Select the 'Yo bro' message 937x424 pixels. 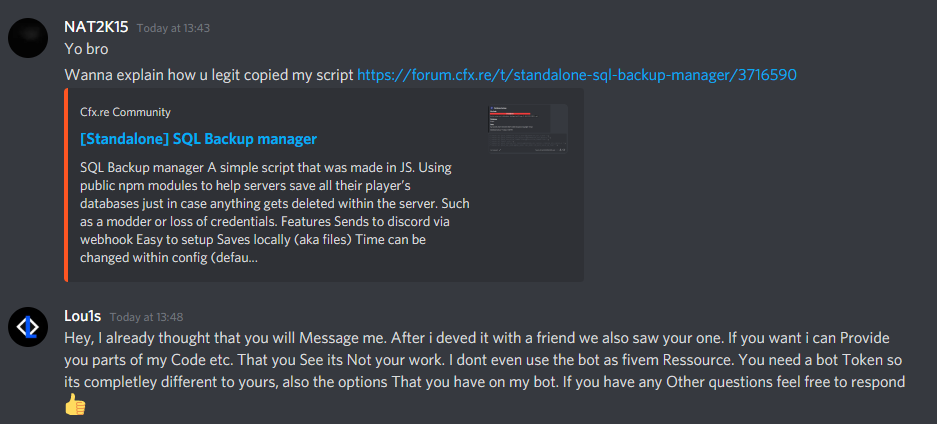(x=86, y=49)
